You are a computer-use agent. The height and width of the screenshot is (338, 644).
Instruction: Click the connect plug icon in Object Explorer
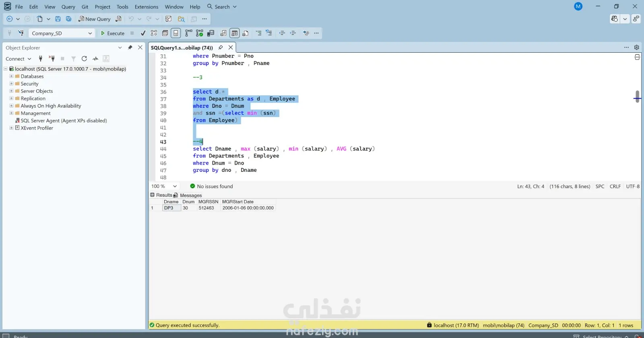pos(40,59)
